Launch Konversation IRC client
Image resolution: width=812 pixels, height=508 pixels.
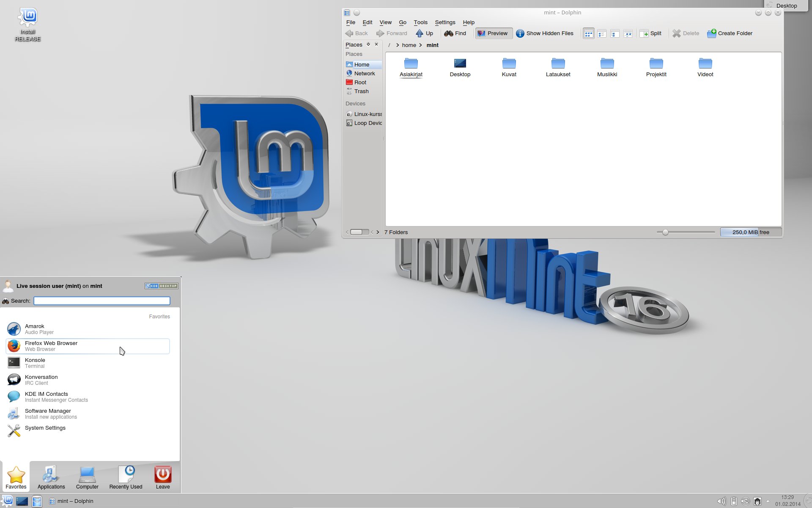click(x=88, y=380)
